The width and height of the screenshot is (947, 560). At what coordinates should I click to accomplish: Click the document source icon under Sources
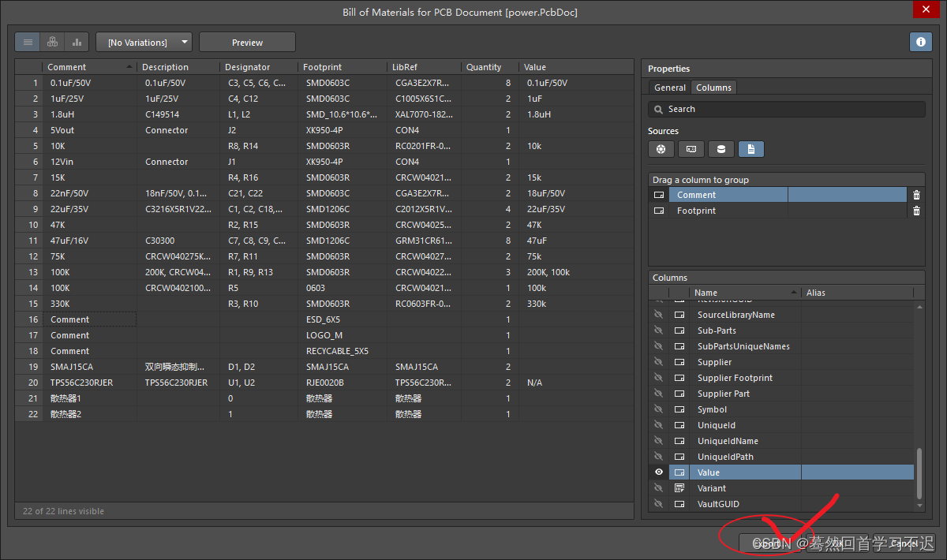point(750,149)
